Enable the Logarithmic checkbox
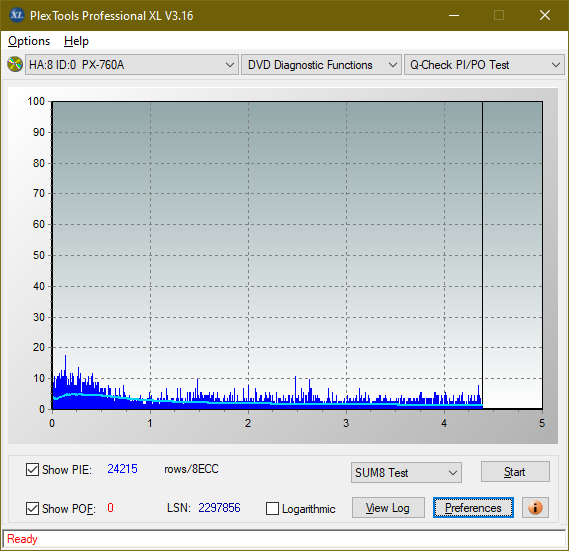Viewport: 569px width, 551px height. coord(272,508)
